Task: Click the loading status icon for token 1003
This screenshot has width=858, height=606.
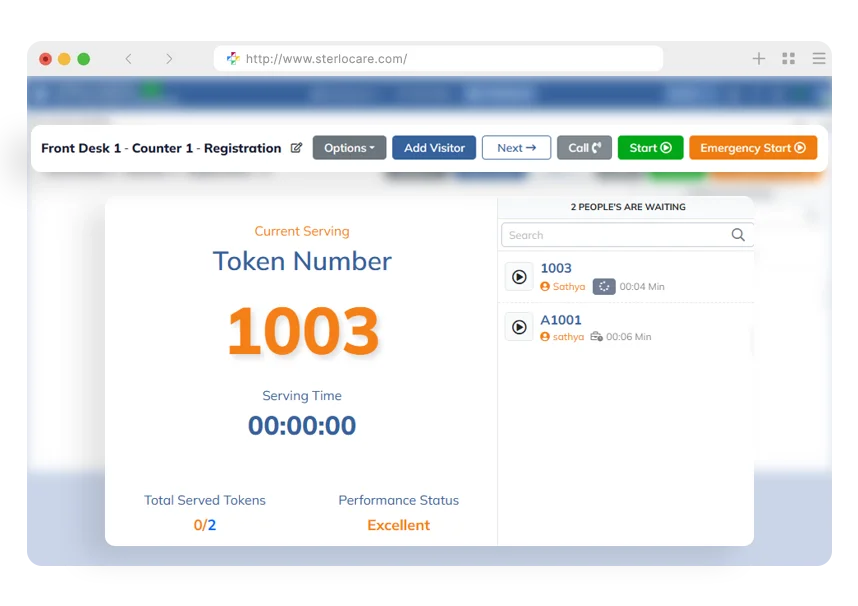Action: coord(604,286)
